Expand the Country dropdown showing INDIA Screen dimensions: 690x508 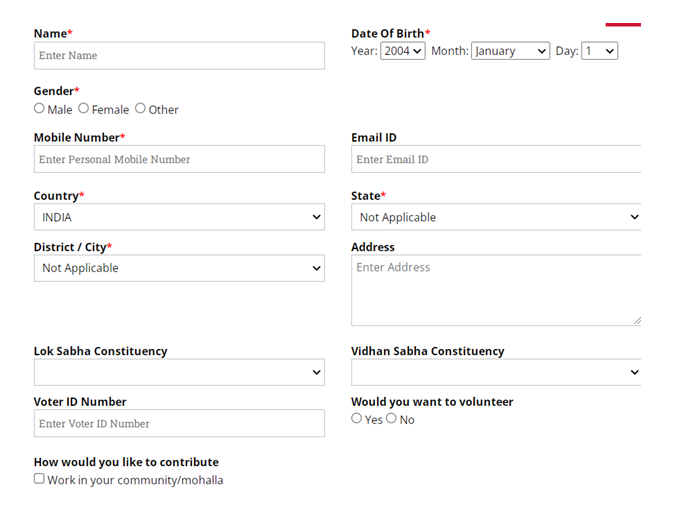pos(179,217)
